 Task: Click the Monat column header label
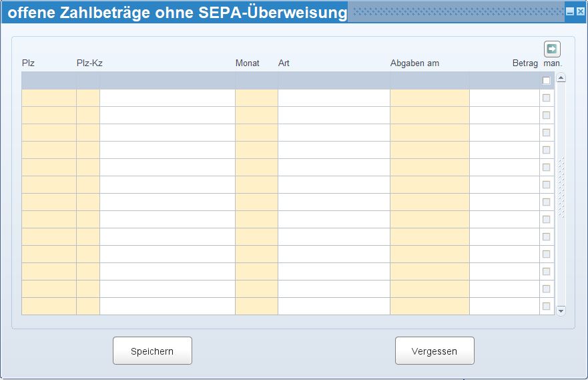[247, 63]
